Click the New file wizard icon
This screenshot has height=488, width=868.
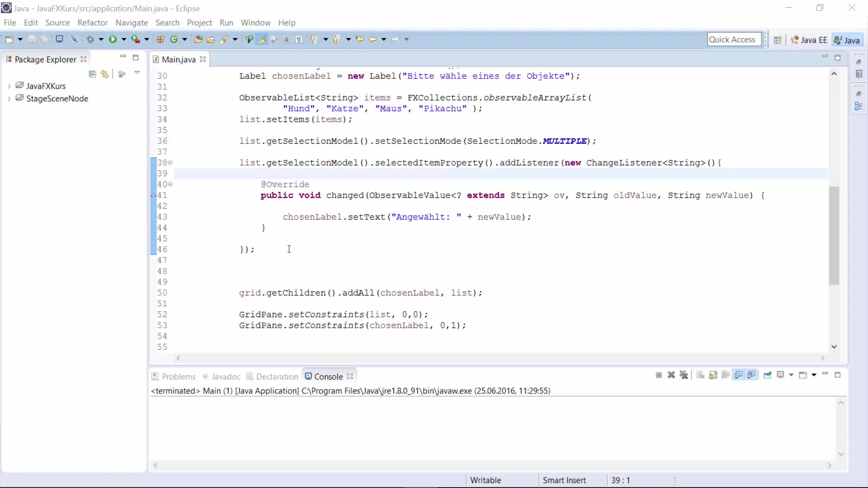click(9, 39)
